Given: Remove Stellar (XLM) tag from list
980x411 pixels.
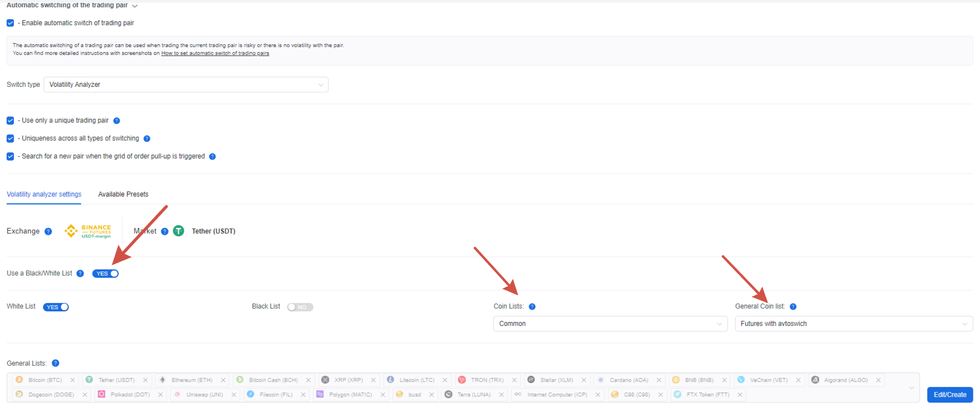Looking at the screenshot, I should [584, 380].
